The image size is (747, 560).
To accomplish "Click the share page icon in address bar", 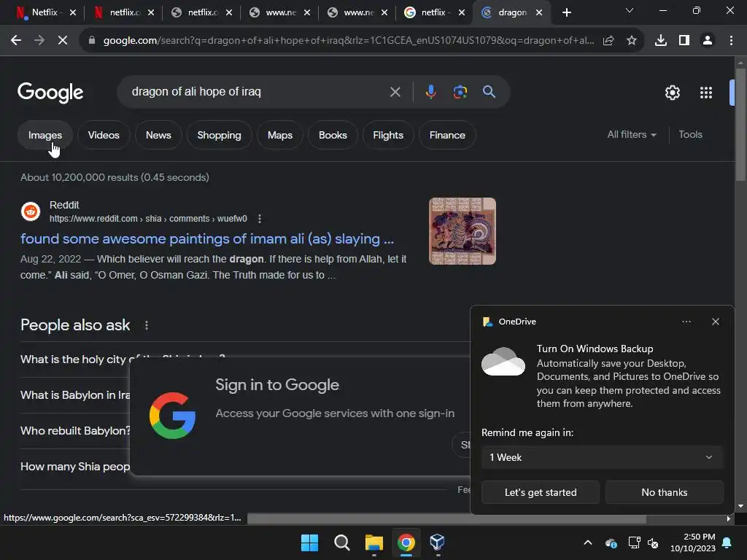I will click(608, 41).
